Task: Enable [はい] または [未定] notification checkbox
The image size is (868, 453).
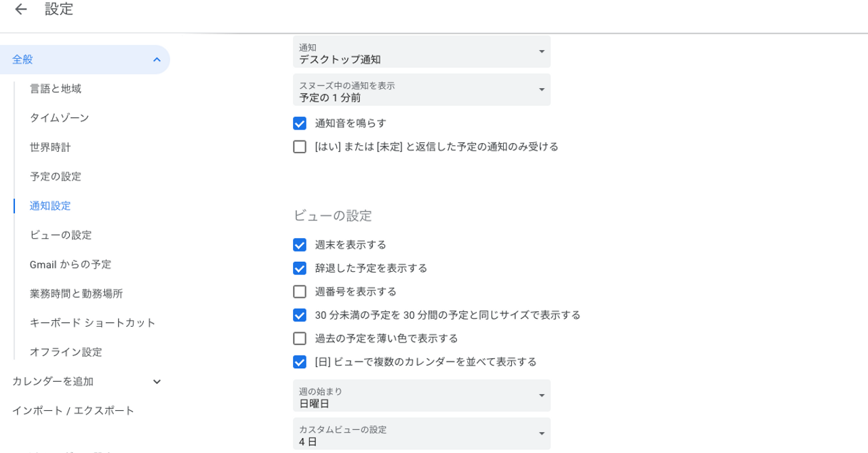Action: coord(300,146)
